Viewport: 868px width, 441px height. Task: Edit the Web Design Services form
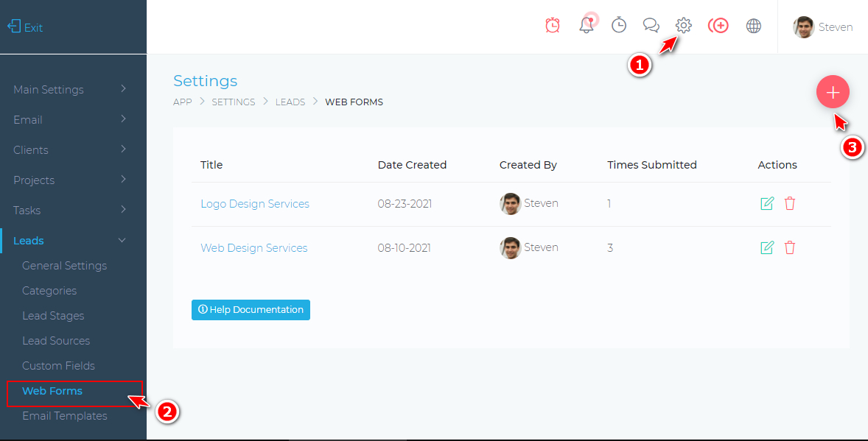click(767, 248)
